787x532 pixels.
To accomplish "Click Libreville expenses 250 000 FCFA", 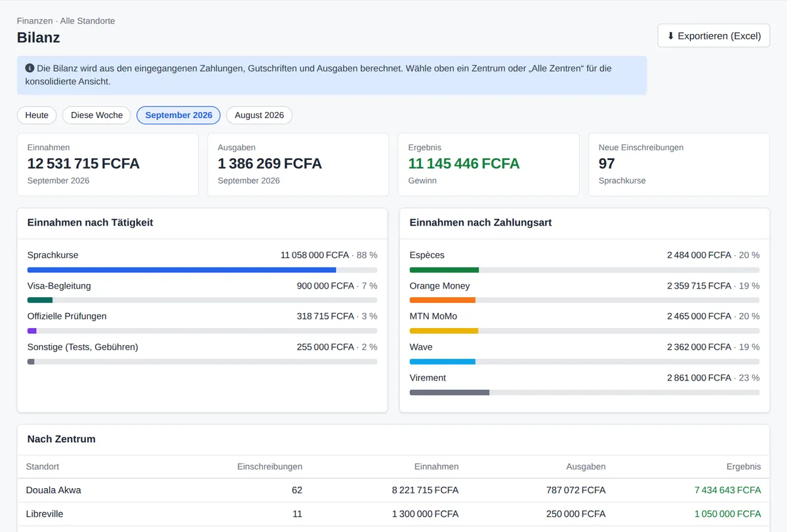I will 577,514.
